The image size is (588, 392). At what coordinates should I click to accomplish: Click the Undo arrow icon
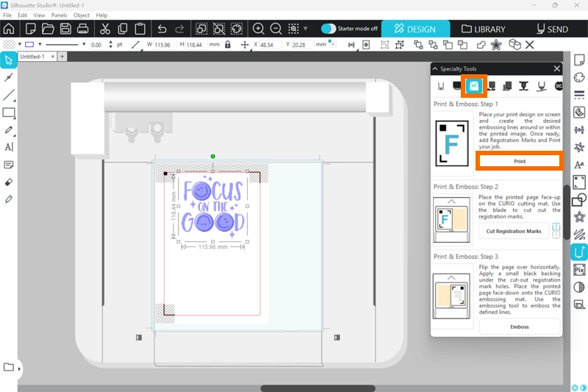[162, 29]
